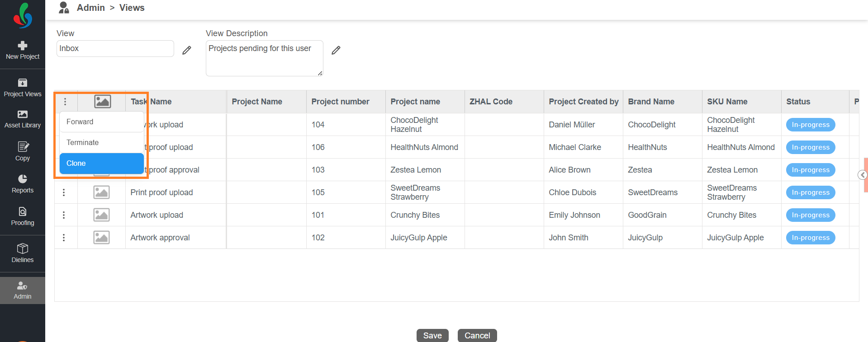Viewport: 868px width, 342px height.
Task: Select Clone in the context menu
Action: pos(101,163)
